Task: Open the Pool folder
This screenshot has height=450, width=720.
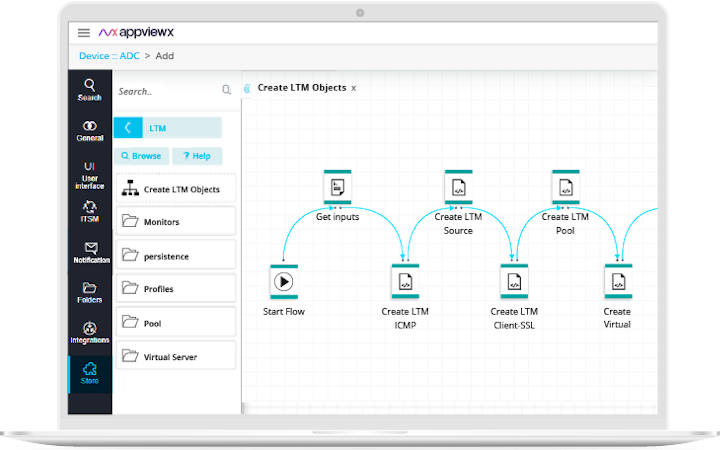Action: 176,322
